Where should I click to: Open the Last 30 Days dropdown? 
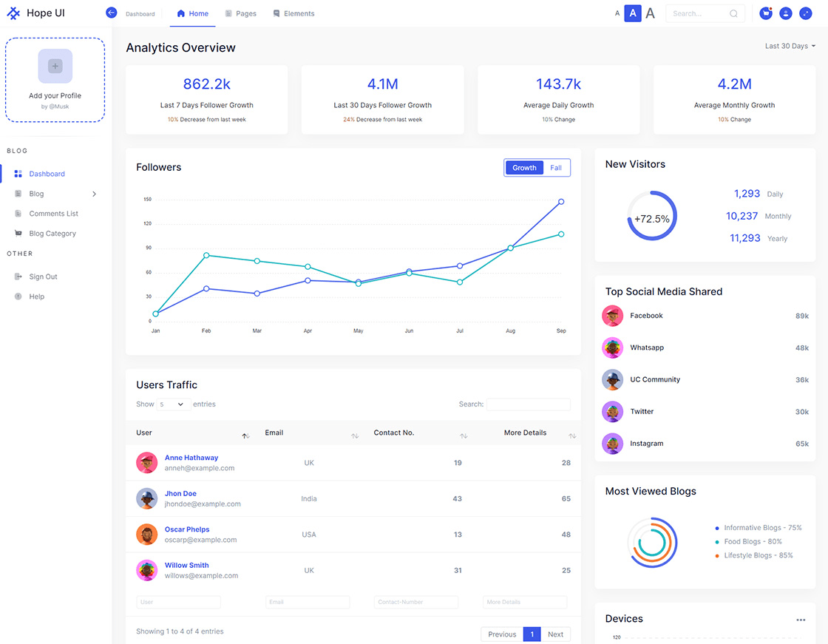[x=790, y=45]
